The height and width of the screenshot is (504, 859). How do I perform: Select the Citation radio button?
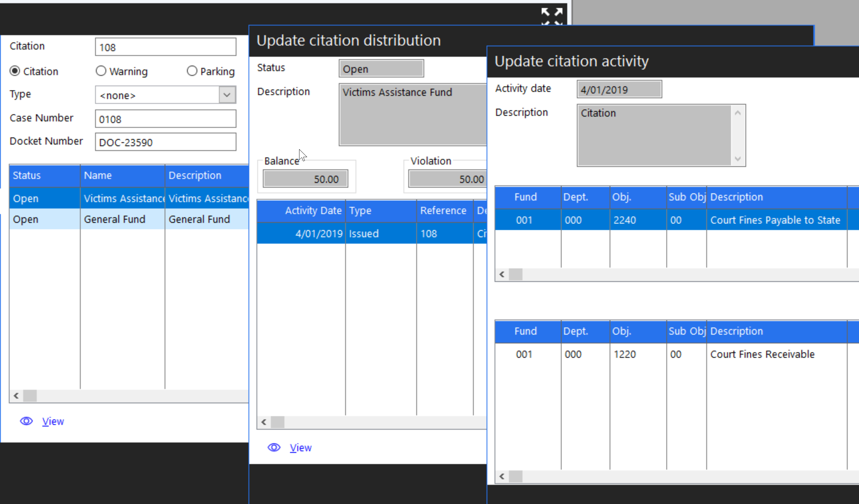(x=15, y=71)
